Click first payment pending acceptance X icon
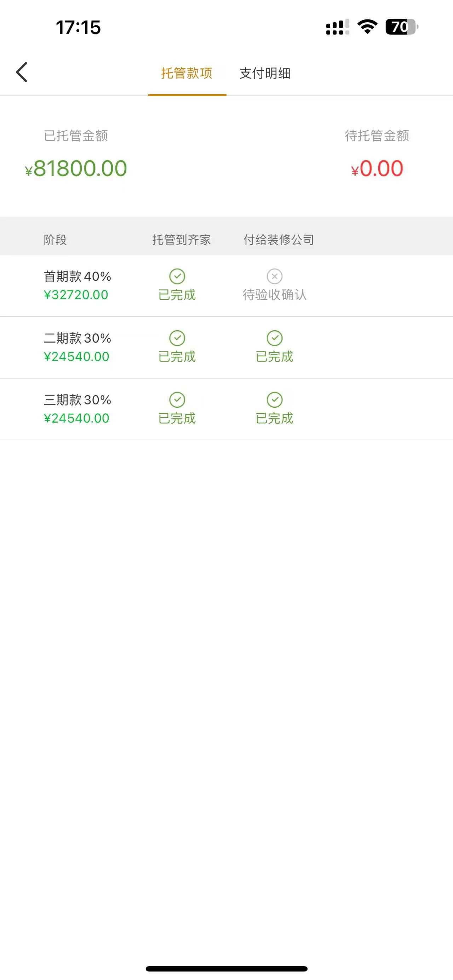453x980 pixels. tap(275, 276)
